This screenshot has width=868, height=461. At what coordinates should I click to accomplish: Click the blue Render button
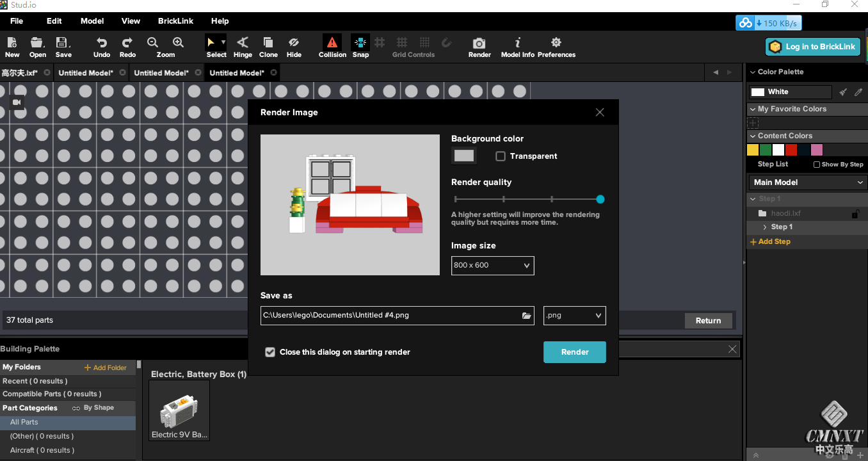(574, 352)
